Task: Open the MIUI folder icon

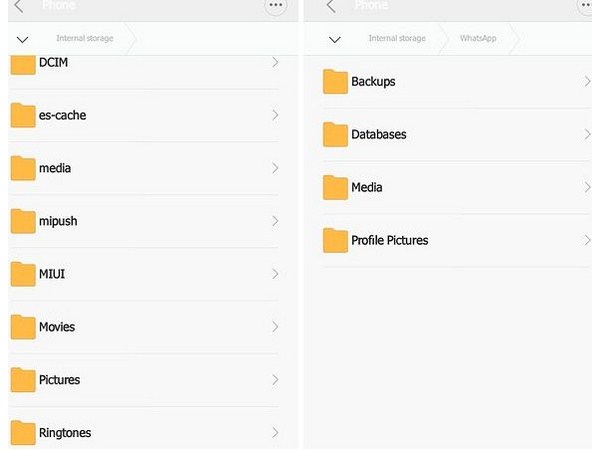Action: 23,274
